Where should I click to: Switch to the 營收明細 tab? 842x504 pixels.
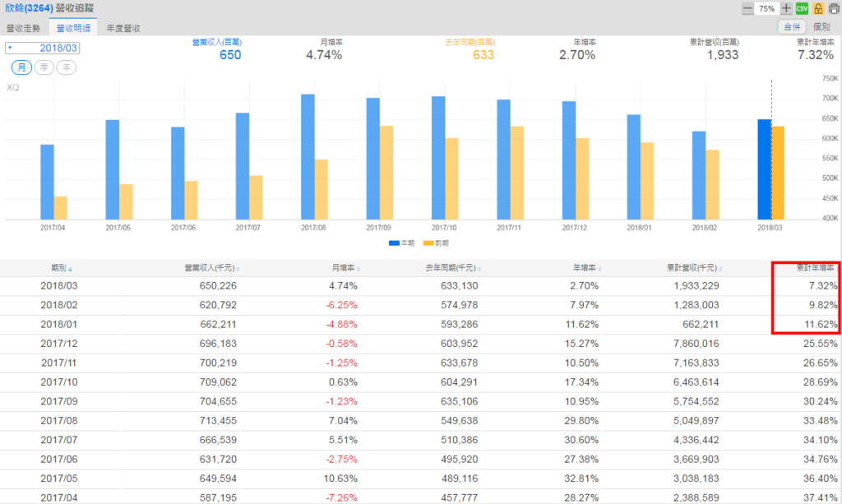73,29
